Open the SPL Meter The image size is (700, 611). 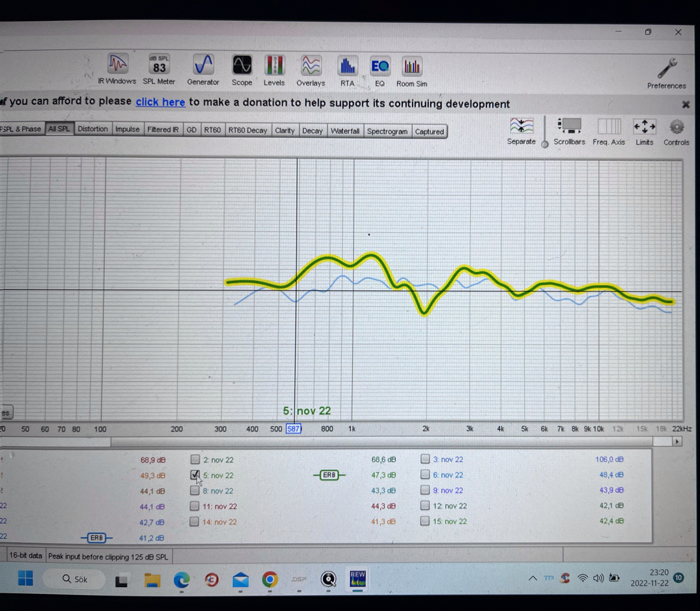pos(159,69)
